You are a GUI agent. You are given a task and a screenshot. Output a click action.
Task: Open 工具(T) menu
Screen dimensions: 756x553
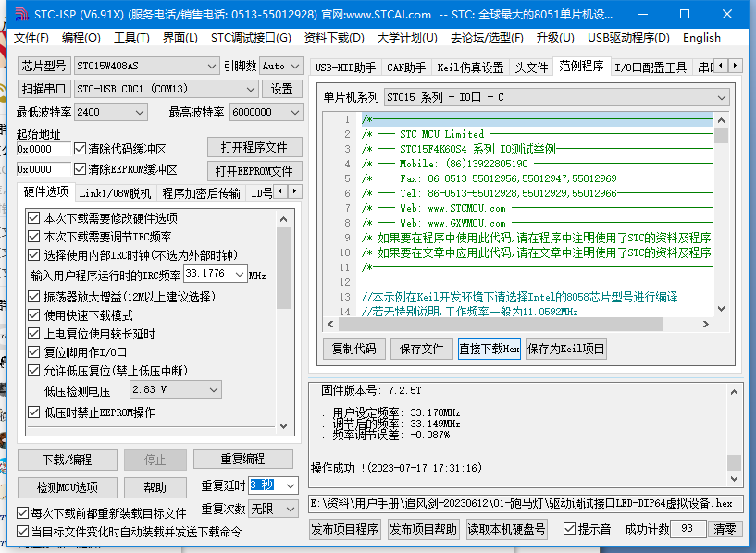tap(131, 38)
